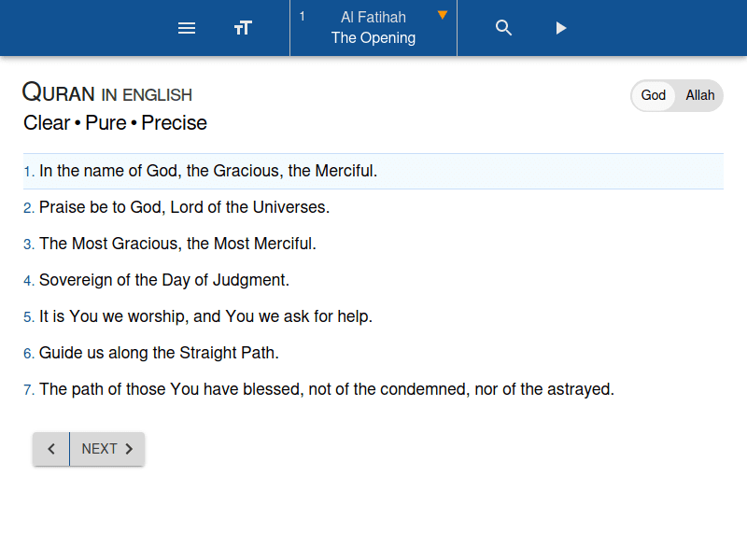Click the previous chapter arrow button
This screenshot has width=747, height=560.
(51, 449)
